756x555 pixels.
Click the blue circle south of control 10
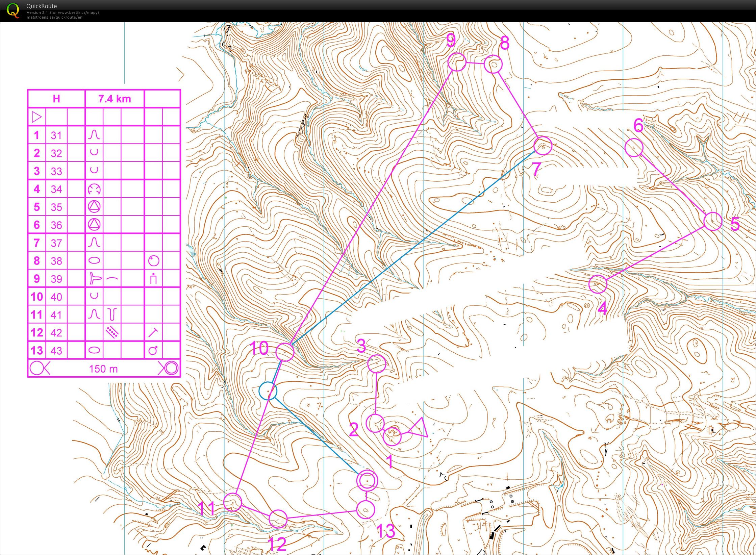[x=268, y=390]
